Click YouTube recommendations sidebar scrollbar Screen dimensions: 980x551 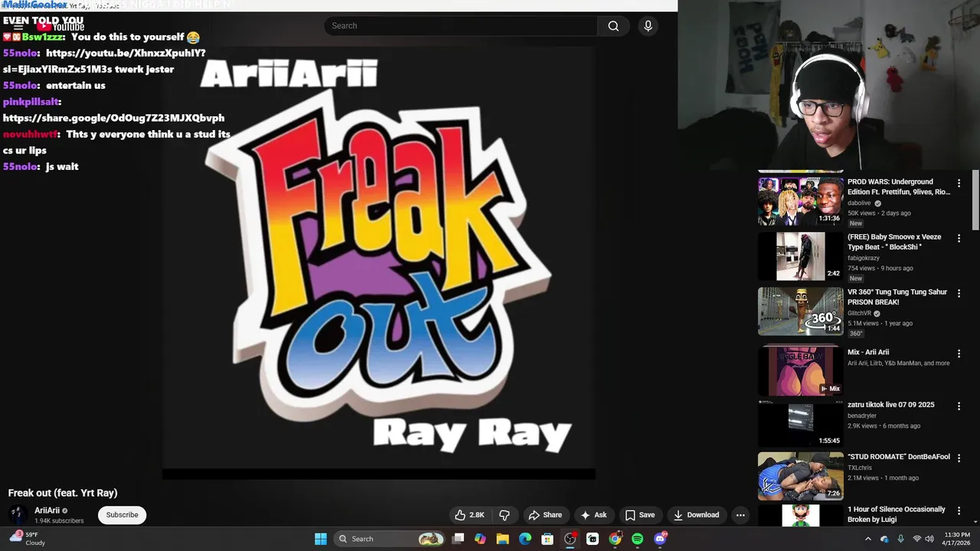(975, 199)
